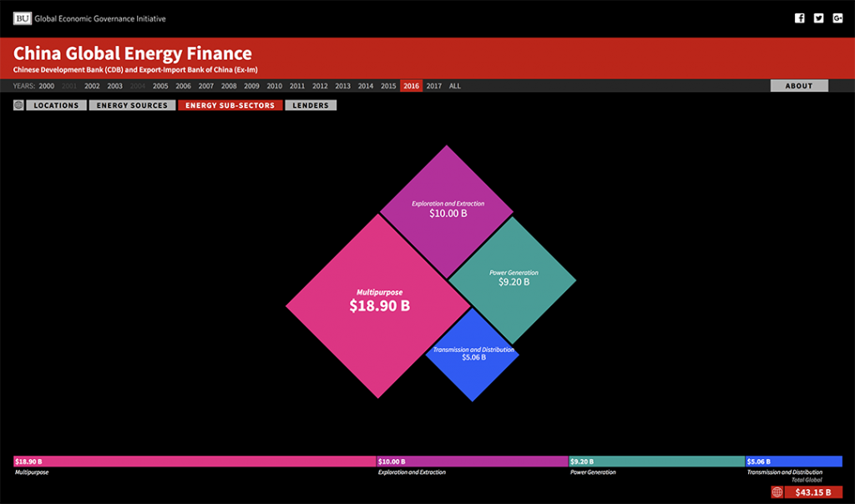Select year 2010
Image resolution: width=855 pixels, height=504 pixels.
tap(274, 86)
